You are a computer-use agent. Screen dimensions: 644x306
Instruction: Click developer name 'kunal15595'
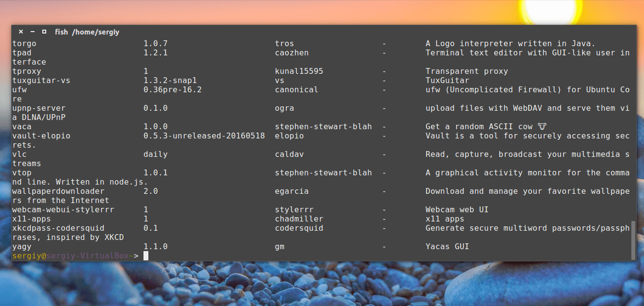(299, 71)
